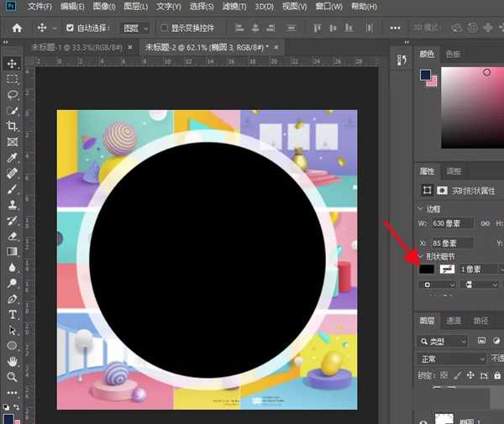504x424 pixels.
Task: Switch to the 通道 panel tab
Action: [454, 320]
